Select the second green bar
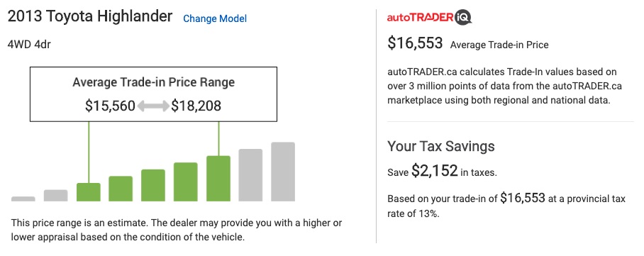Image resolution: width=644 pixels, height=256 pixels. (x=121, y=189)
